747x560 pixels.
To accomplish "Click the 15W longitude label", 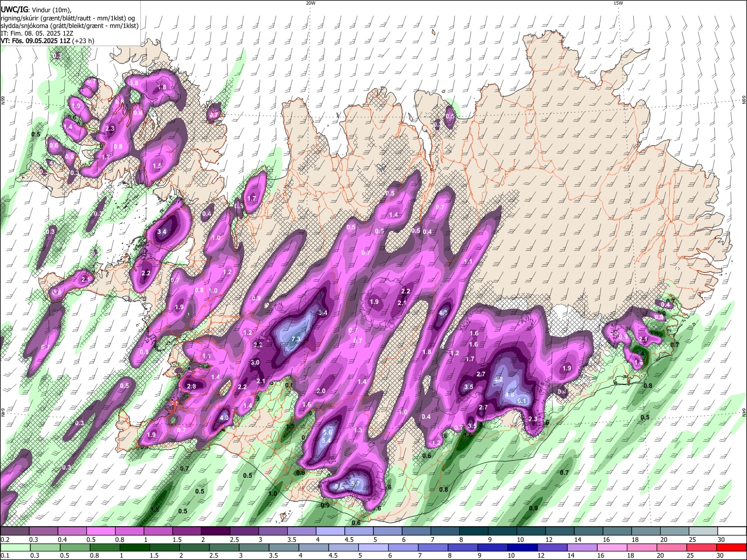I will 618,3.
